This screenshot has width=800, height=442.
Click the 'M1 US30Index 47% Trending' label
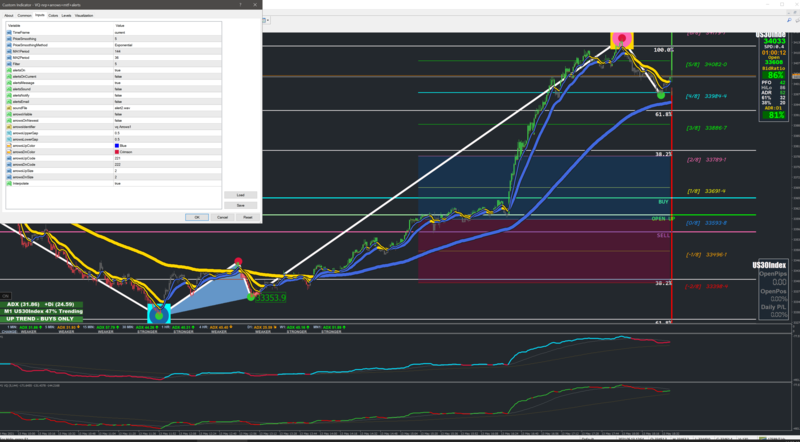point(41,311)
